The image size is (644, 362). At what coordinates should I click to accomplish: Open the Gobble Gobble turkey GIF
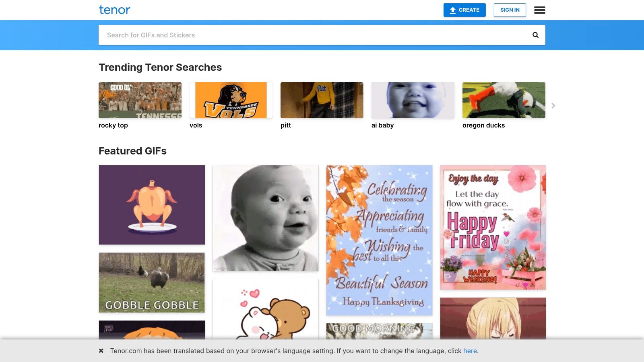152,282
